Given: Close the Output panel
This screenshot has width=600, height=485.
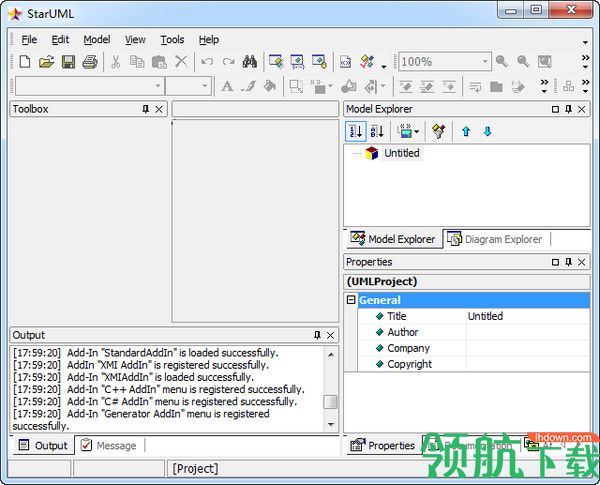Looking at the screenshot, I should pos(330,335).
